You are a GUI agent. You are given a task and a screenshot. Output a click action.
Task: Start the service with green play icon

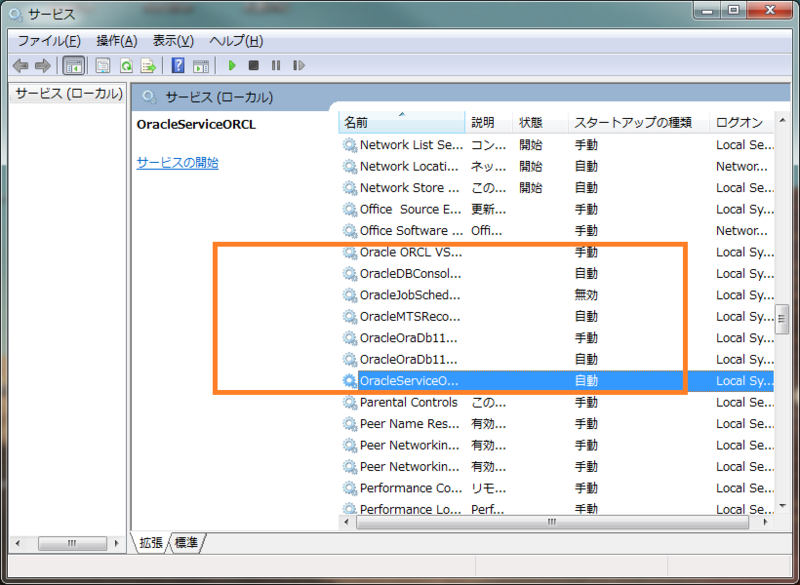tap(232, 65)
